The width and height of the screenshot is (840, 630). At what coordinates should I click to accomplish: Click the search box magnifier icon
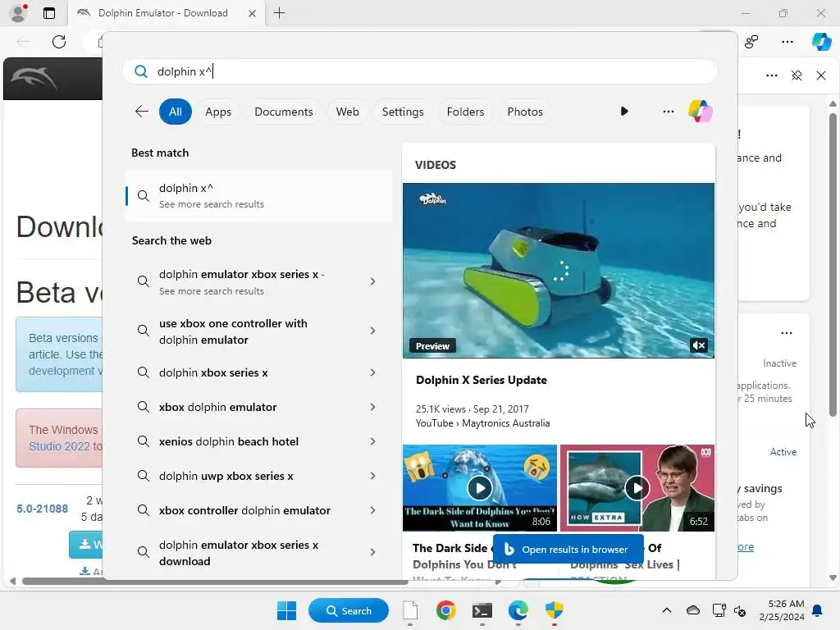coord(141,71)
